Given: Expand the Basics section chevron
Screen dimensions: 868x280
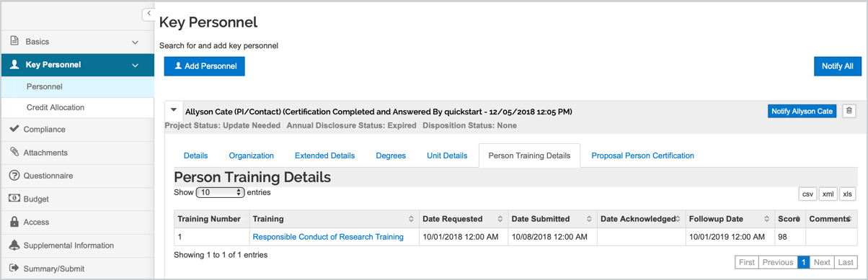Looking at the screenshot, I should 135,42.
